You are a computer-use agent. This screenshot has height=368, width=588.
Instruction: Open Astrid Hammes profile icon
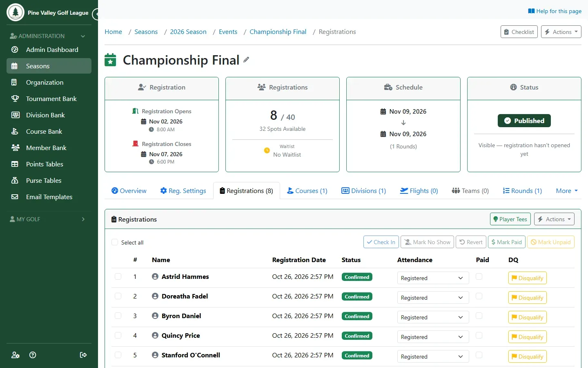click(155, 276)
